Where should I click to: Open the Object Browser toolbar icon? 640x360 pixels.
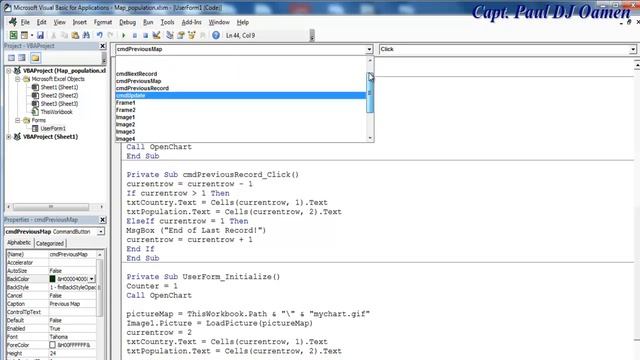point(191,36)
